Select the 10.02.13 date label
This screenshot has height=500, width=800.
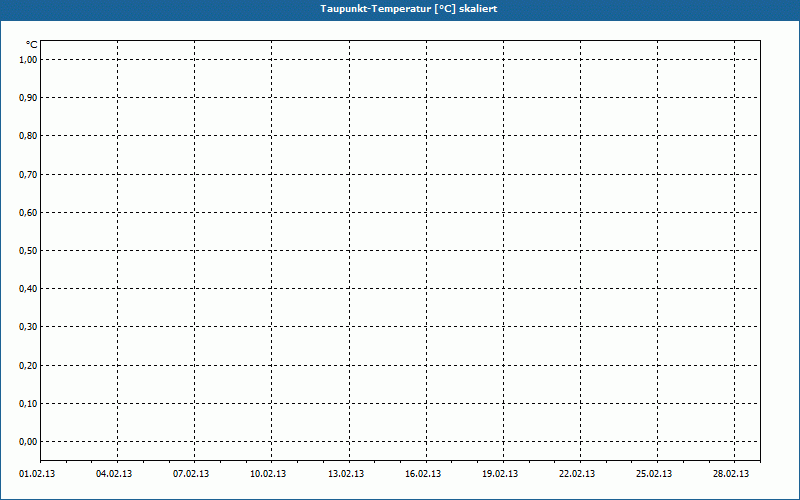[268, 474]
